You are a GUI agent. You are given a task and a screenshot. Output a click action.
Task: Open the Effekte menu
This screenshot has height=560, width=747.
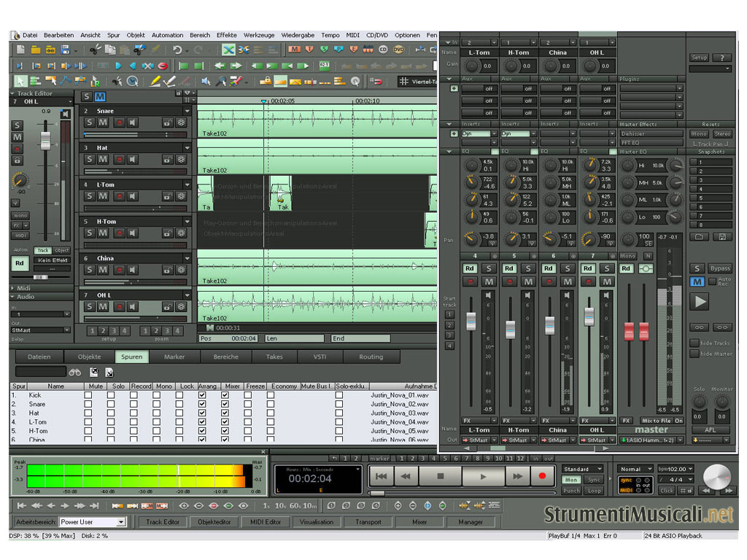[226, 35]
